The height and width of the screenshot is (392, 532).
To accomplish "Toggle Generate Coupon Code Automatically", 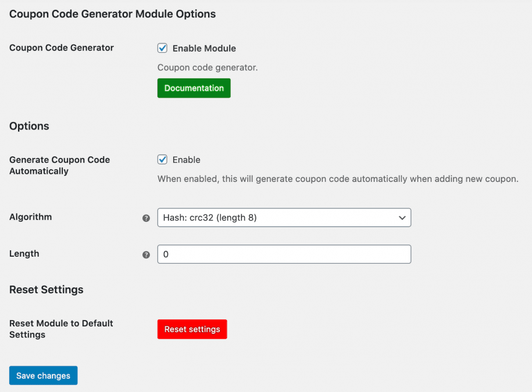I will 162,160.
